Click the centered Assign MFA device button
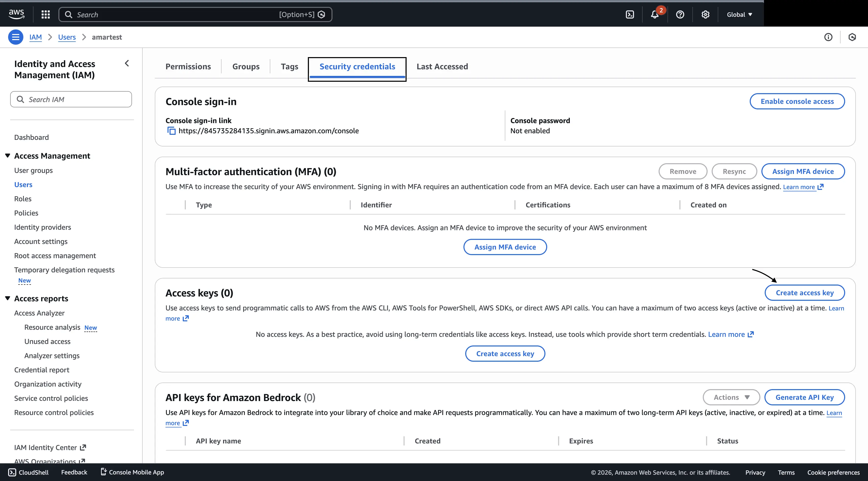This screenshot has height=481, width=868. pos(505,247)
